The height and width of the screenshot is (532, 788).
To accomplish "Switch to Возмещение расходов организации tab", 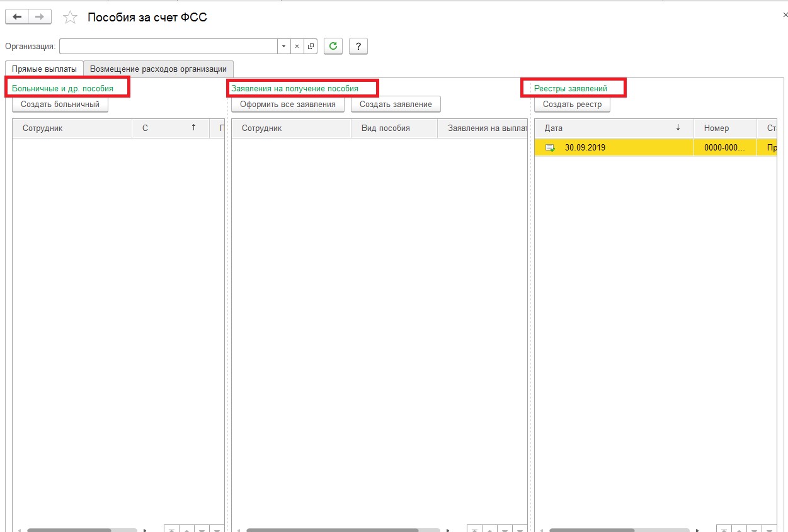I will (158, 69).
